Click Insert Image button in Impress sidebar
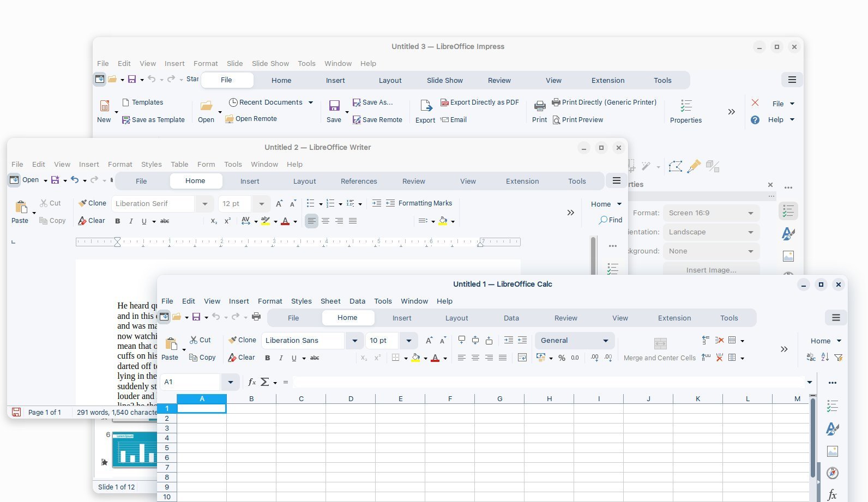The height and width of the screenshot is (502, 868). point(711,270)
